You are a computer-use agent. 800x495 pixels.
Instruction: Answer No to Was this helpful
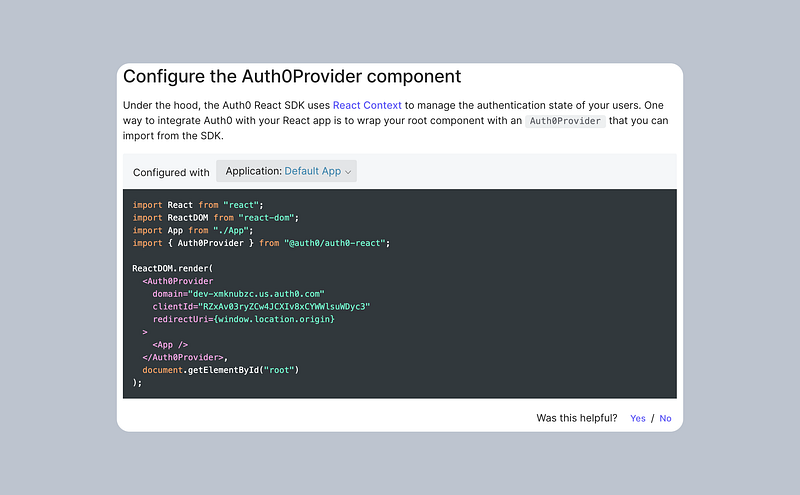(665, 418)
